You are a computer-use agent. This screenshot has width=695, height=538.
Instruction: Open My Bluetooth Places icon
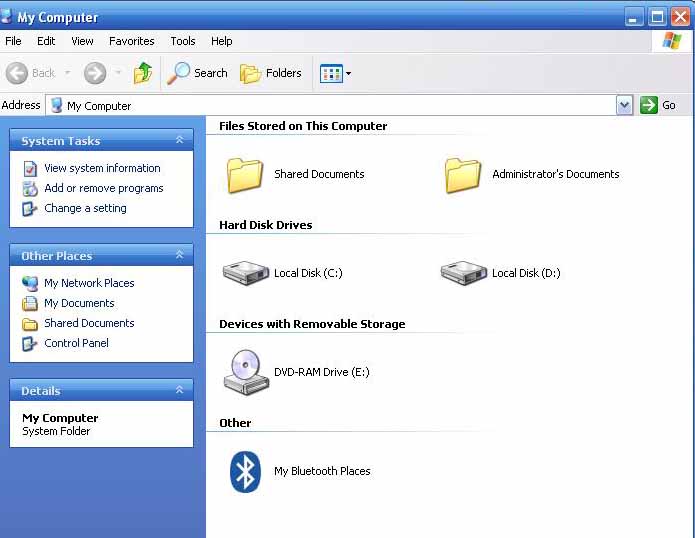pyautogui.click(x=246, y=471)
